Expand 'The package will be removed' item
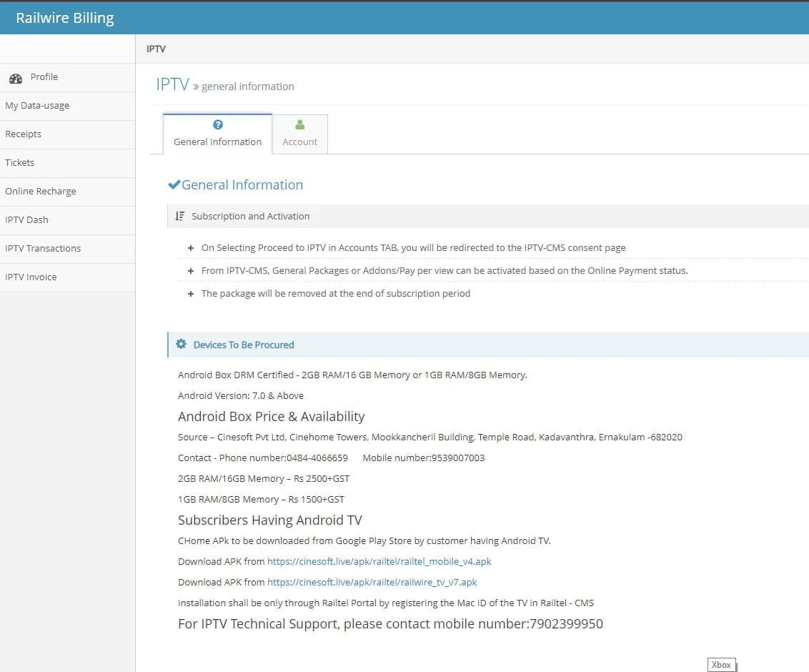The image size is (809, 672). (190, 294)
